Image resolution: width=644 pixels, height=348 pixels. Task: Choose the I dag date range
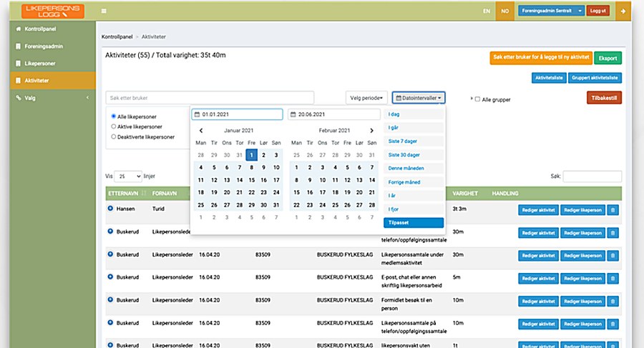point(414,114)
